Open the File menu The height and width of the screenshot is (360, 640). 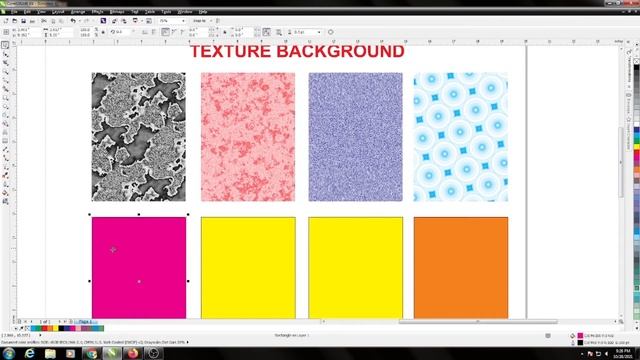(x=14, y=12)
